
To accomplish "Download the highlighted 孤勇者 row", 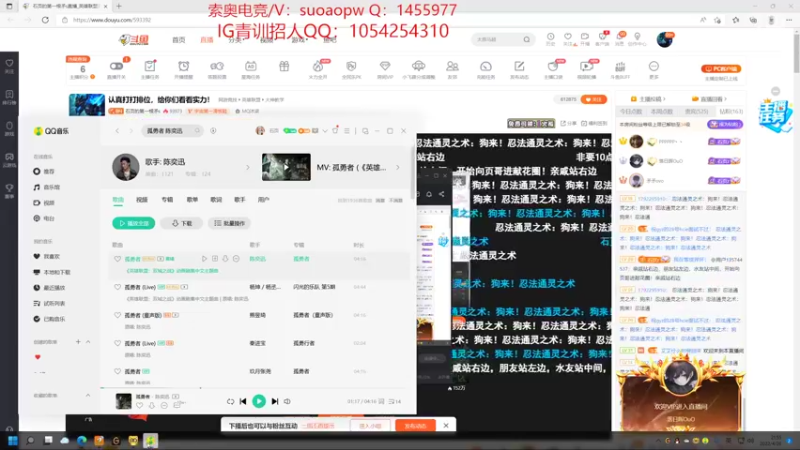I will [225, 259].
